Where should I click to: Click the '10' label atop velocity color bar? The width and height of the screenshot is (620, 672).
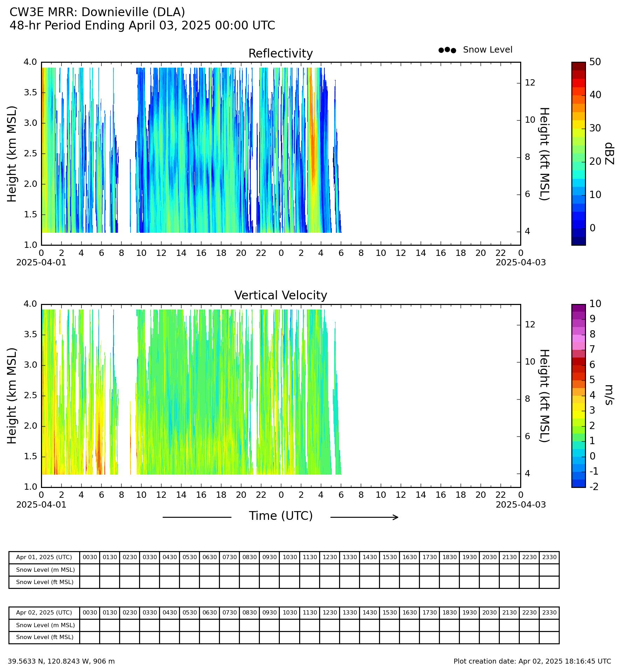coord(595,304)
